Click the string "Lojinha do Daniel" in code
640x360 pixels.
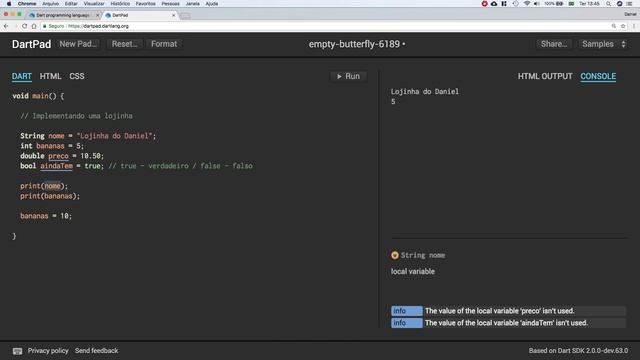(114, 136)
